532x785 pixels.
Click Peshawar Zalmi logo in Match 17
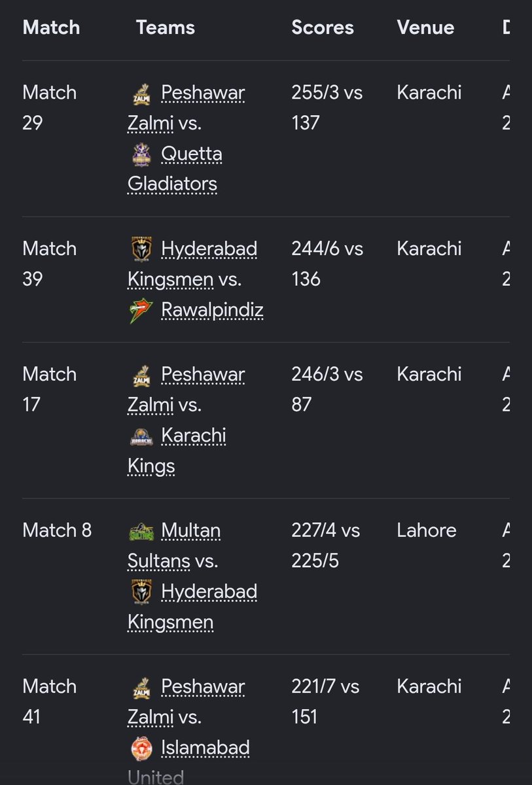tap(141, 375)
